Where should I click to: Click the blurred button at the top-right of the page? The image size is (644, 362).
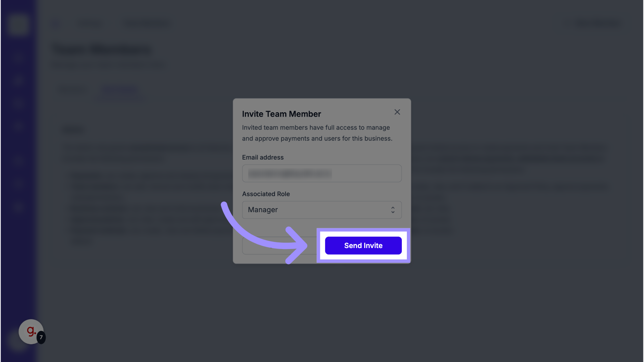pyautogui.click(x=596, y=23)
